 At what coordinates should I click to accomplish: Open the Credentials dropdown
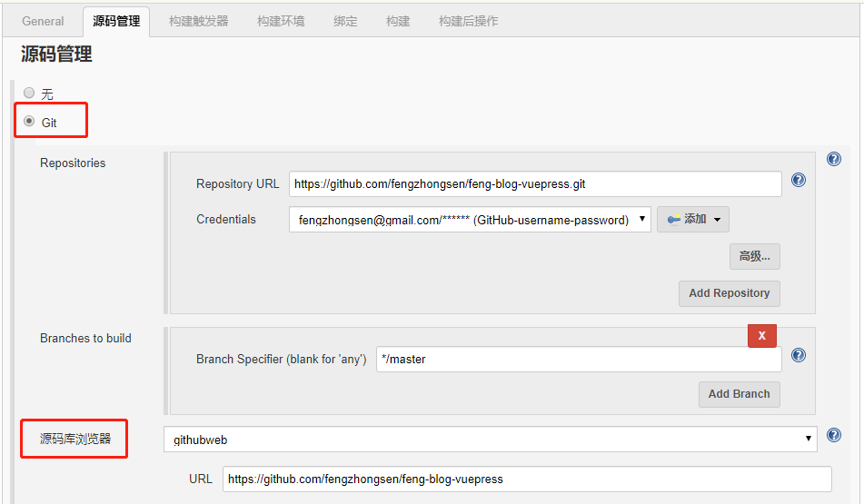470,220
